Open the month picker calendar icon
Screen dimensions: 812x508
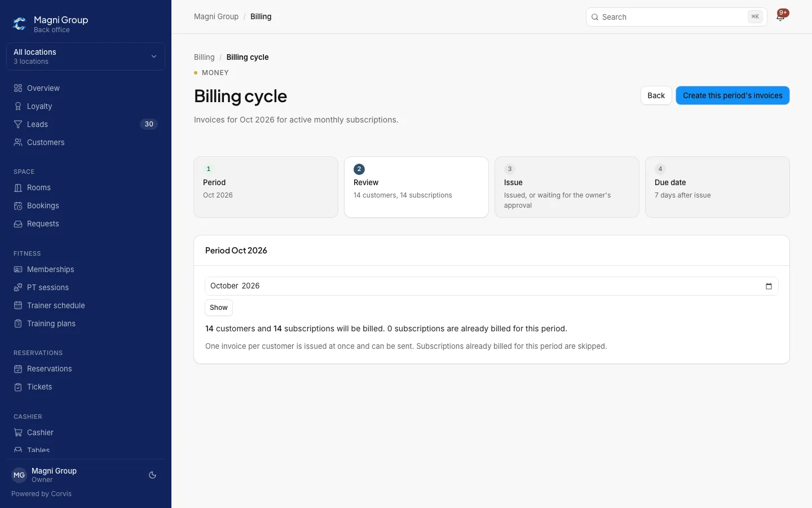pyautogui.click(x=769, y=286)
